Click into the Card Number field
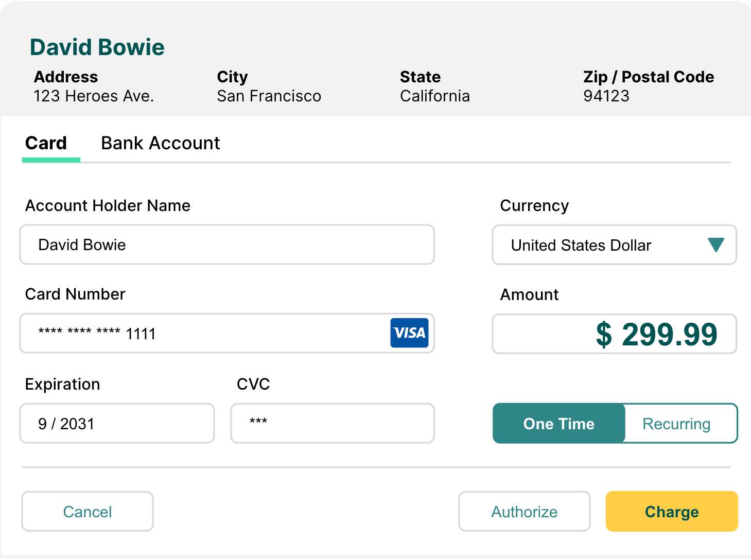This screenshot has height=560, width=751. point(227,333)
